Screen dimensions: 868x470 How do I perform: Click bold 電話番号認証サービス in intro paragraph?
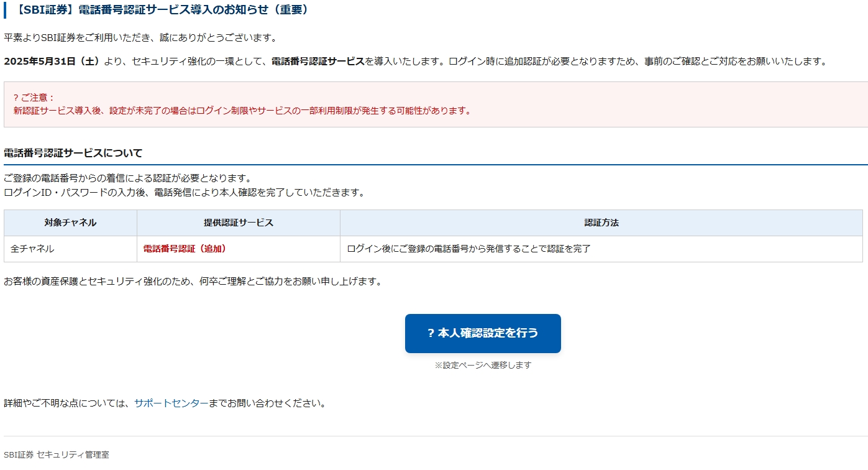point(318,61)
